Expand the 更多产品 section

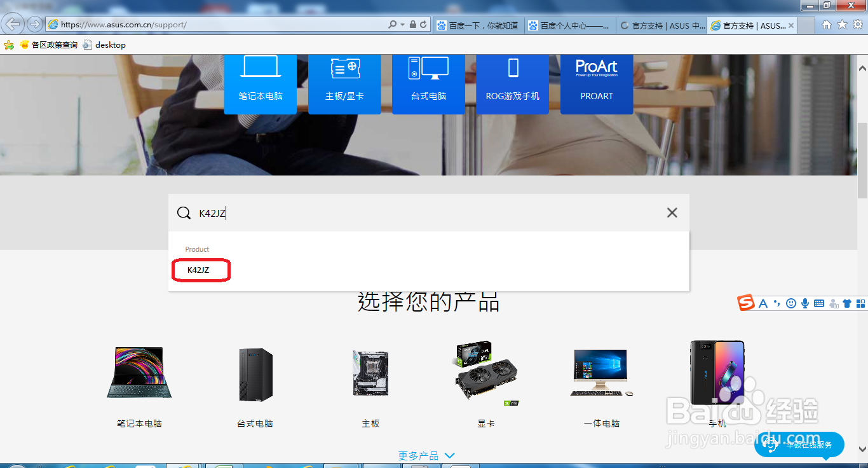click(427, 455)
